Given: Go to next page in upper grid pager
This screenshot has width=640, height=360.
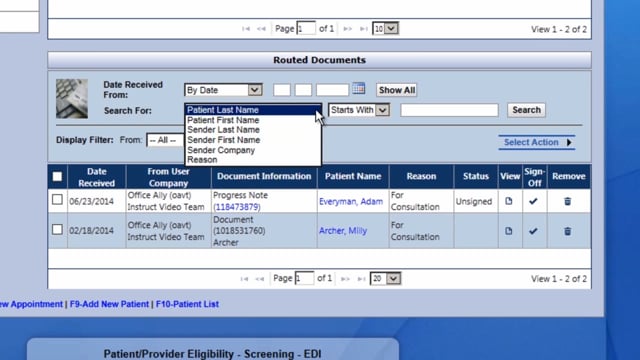Looking at the screenshot, I should (x=347, y=29).
